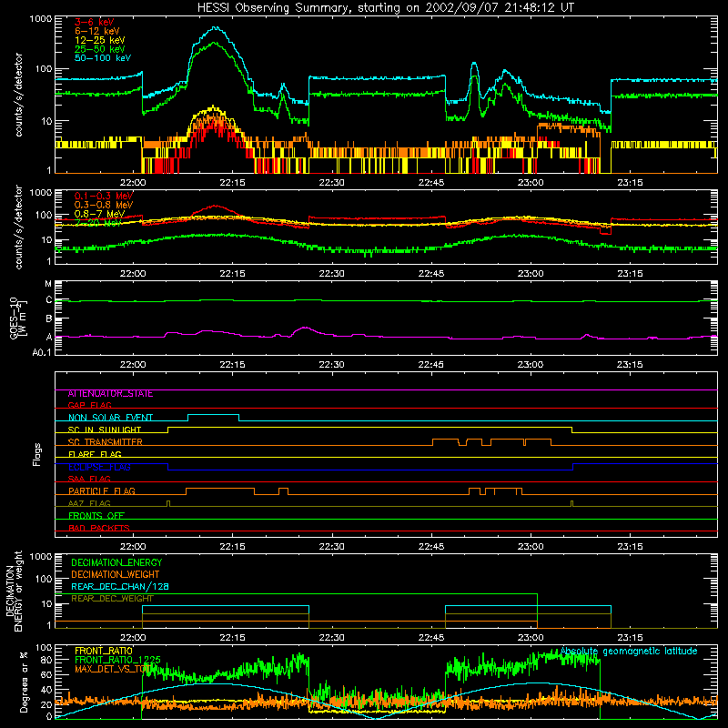This screenshot has height=728, width=728.
Task: Click the 23:00 tick under the MeV panel
Action: pyautogui.click(x=531, y=274)
